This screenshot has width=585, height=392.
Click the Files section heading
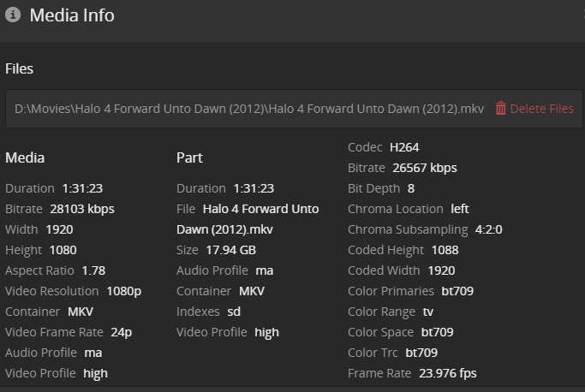(x=20, y=68)
